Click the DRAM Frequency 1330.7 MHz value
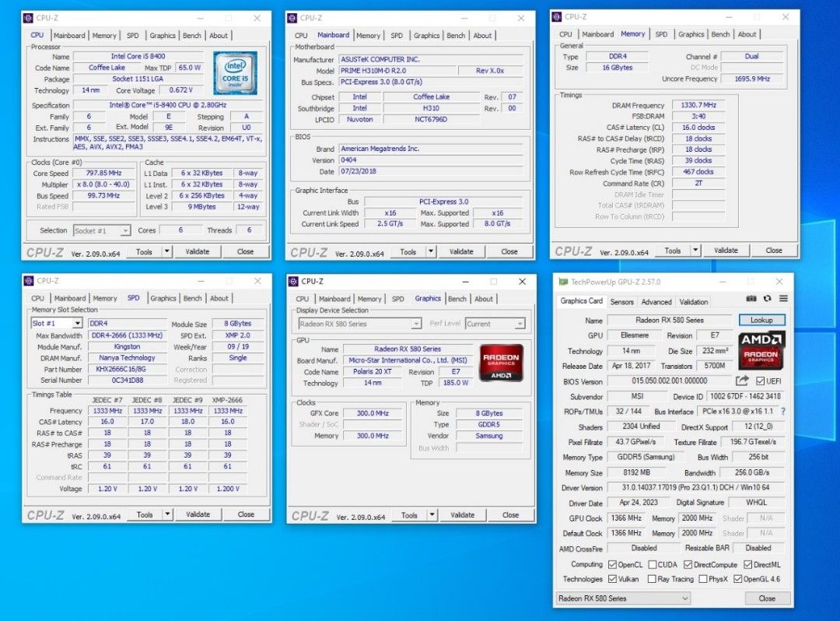Image resolution: width=840 pixels, height=621 pixels. click(698, 105)
